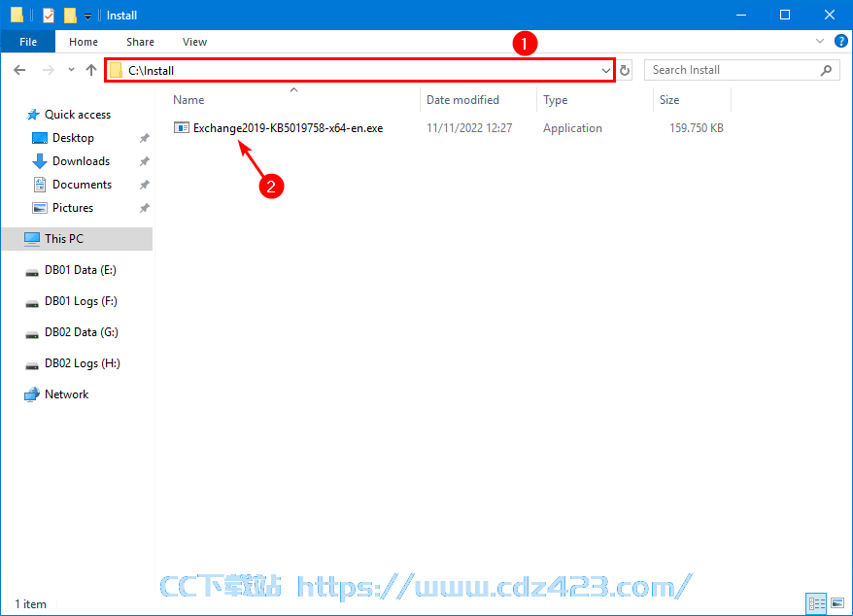The image size is (853, 616).
Task: Select Quick access in navigation pane
Action: [78, 115]
